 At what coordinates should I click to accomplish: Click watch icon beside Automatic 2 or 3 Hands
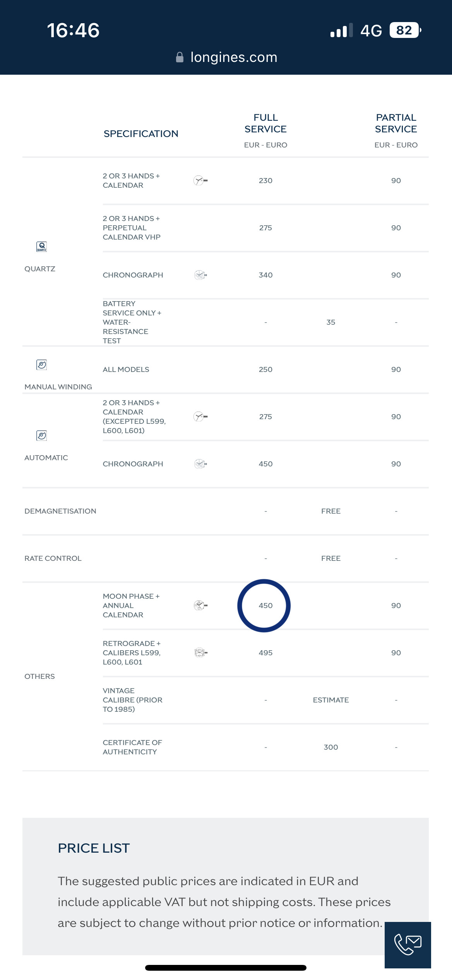tap(200, 416)
